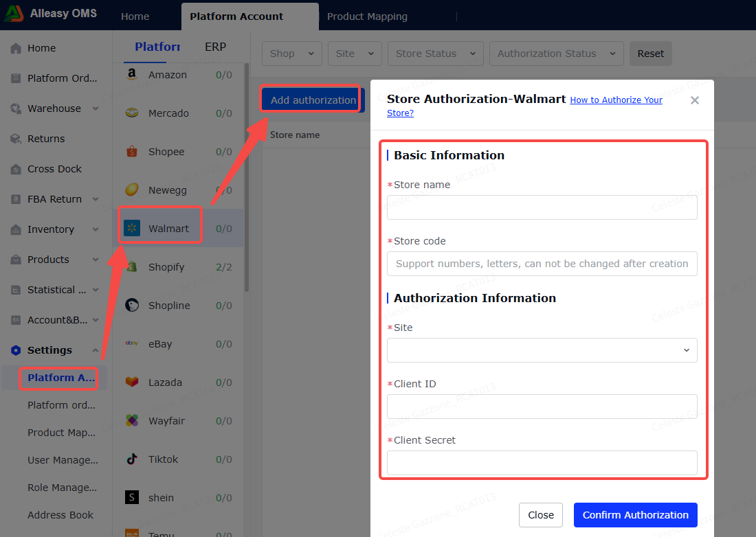
Task: Open Role Manage... settings submenu item
Action: tap(62, 488)
